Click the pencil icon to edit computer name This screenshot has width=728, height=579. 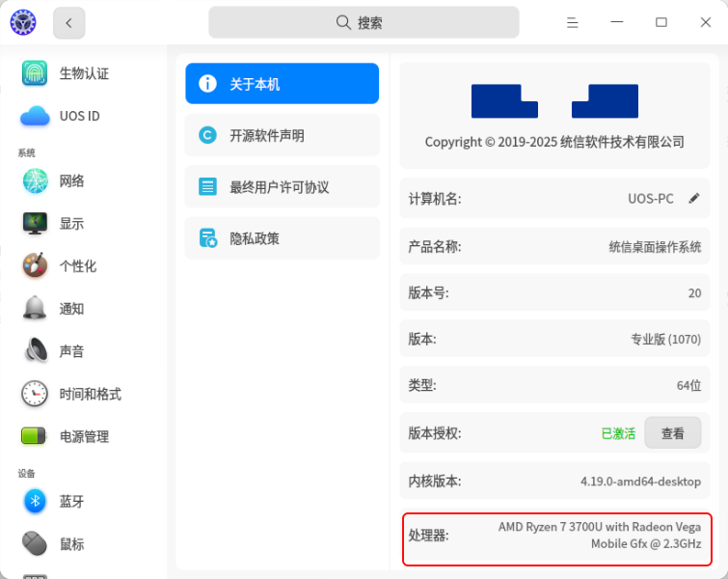tap(694, 199)
